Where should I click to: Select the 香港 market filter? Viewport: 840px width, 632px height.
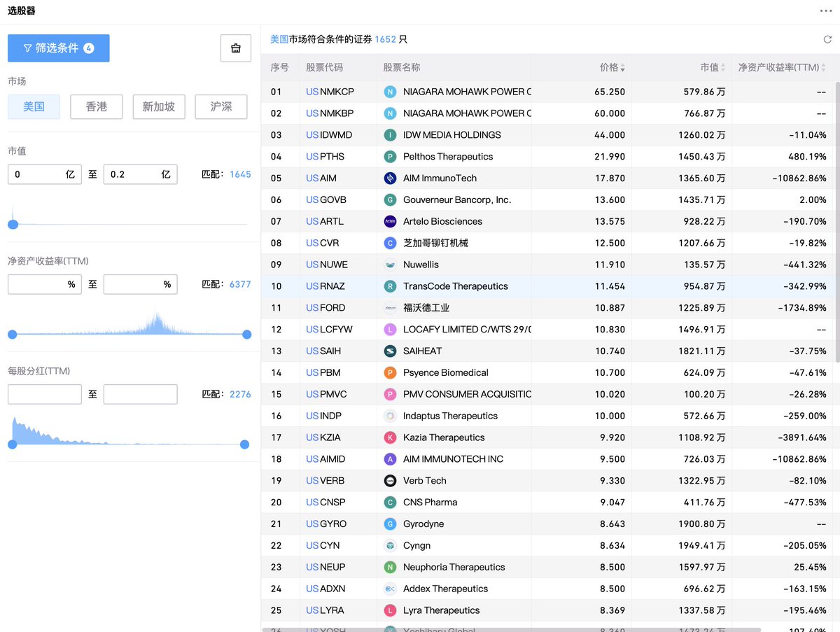coord(97,107)
